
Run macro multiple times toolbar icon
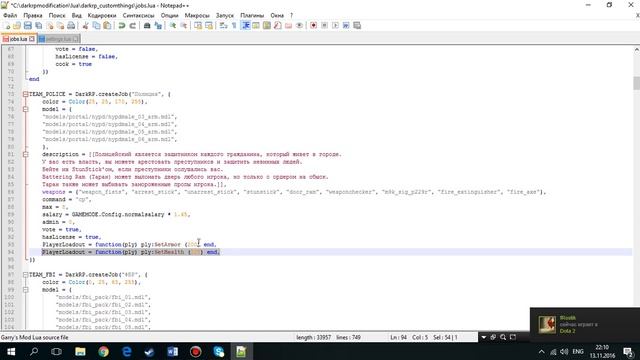(x=346, y=26)
